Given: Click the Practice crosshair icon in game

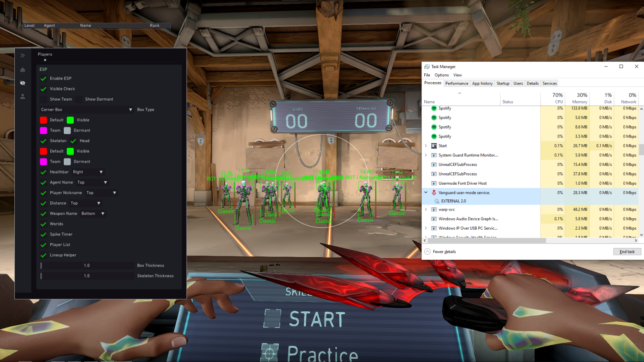Looking at the screenshot, I should tap(270, 353).
